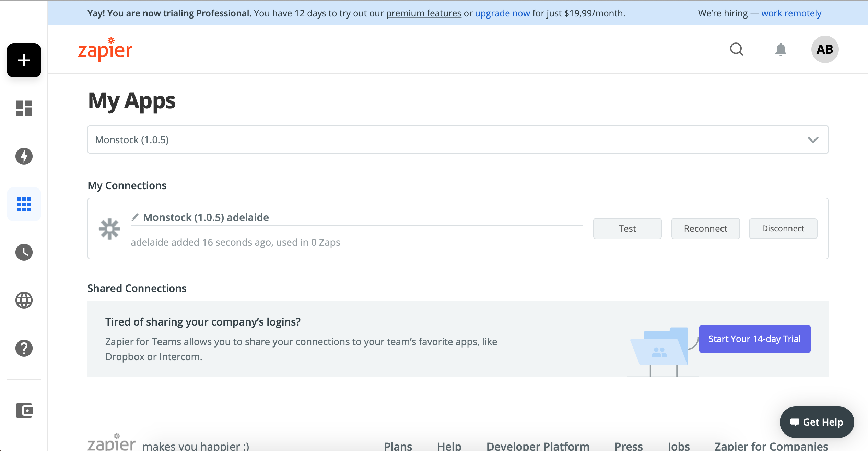868x451 pixels.
Task: Click the pencil icon to rename connection
Action: (x=135, y=217)
